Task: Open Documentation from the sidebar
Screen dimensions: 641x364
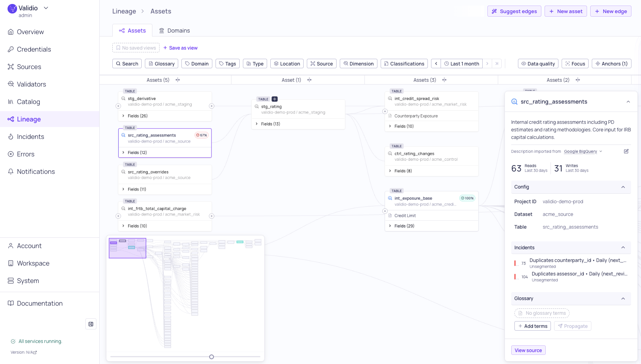Action: point(40,303)
